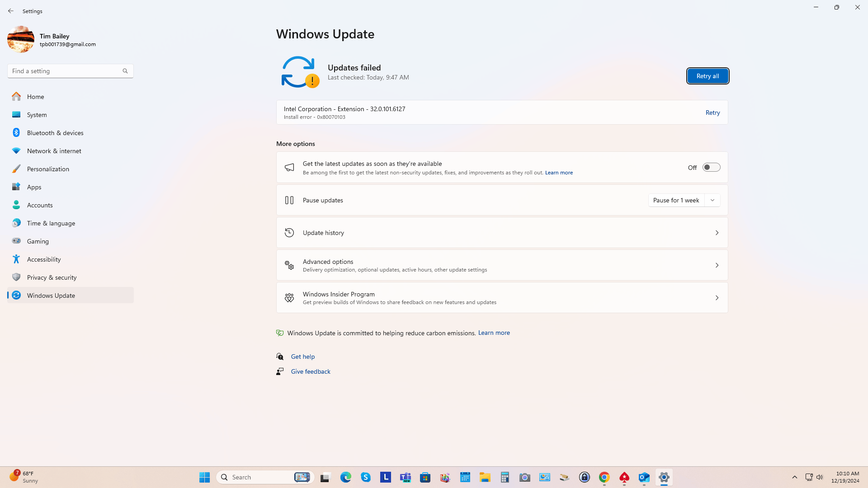Select Personalization in the sidebar

(71, 169)
